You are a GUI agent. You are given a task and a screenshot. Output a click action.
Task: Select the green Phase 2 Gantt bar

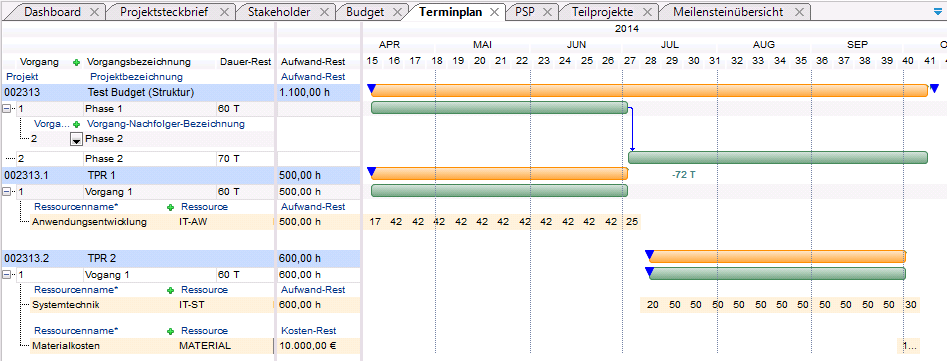(x=778, y=158)
